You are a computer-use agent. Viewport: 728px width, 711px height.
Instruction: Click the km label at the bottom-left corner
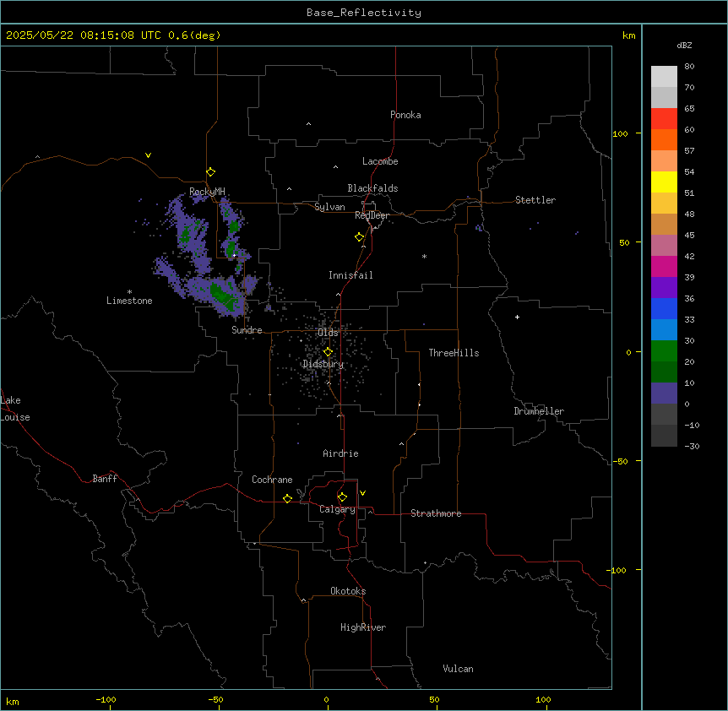pyautogui.click(x=13, y=701)
